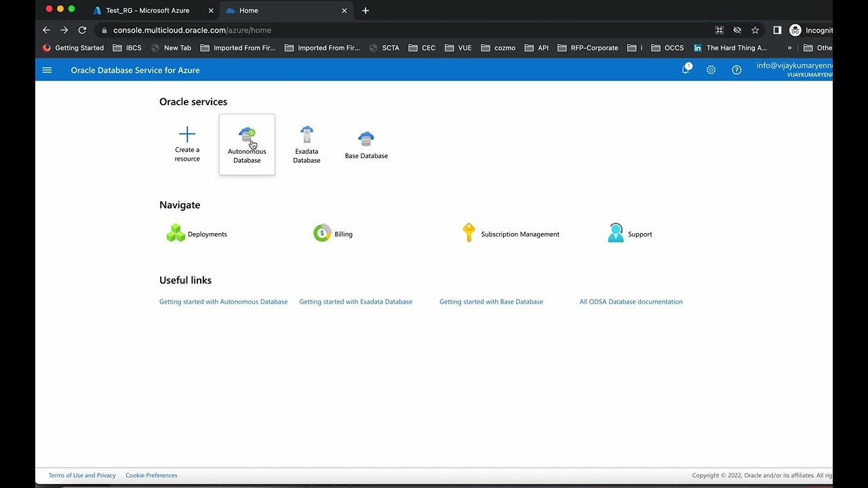Bookmark this page with star icon

pyautogui.click(x=755, y=30)
